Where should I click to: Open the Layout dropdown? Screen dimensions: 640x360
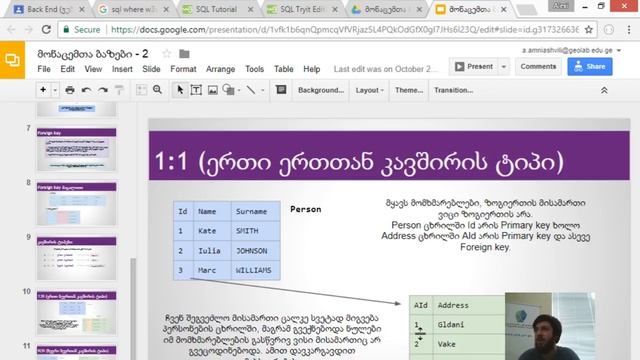369,90
